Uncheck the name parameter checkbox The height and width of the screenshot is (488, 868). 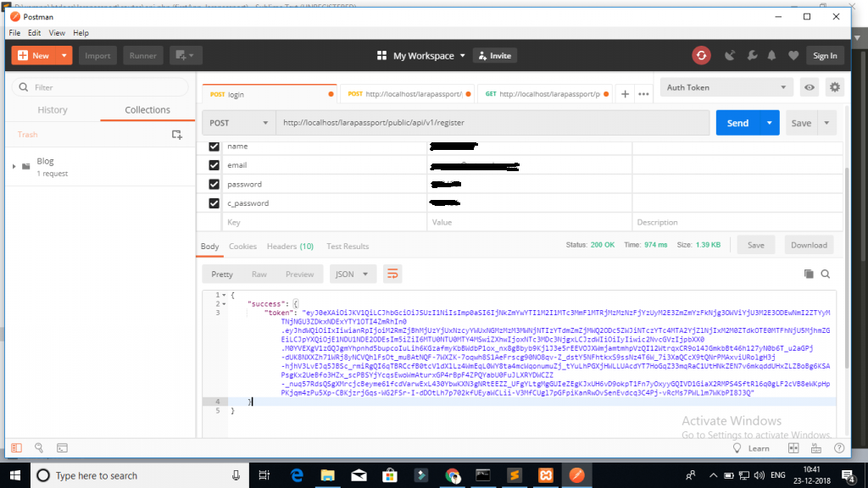[x=214, y=146]
